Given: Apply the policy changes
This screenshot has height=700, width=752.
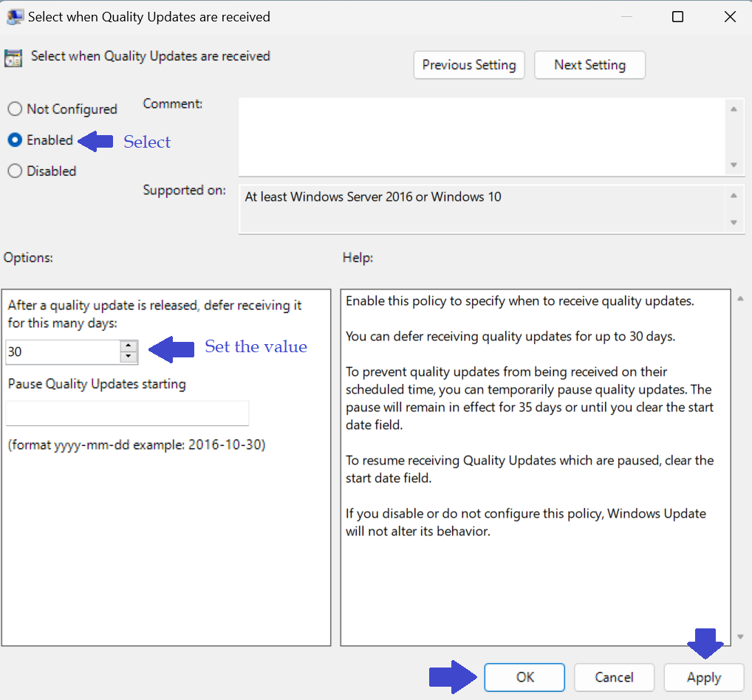Looking at the screenshot, I should pos(703,677).
